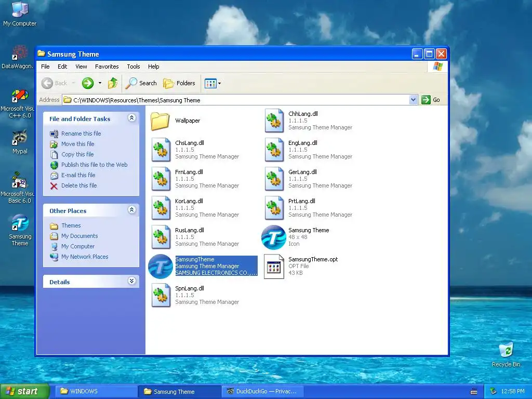Open the View menu
Viewport: 532px width, 399px height.
point(81,66)
